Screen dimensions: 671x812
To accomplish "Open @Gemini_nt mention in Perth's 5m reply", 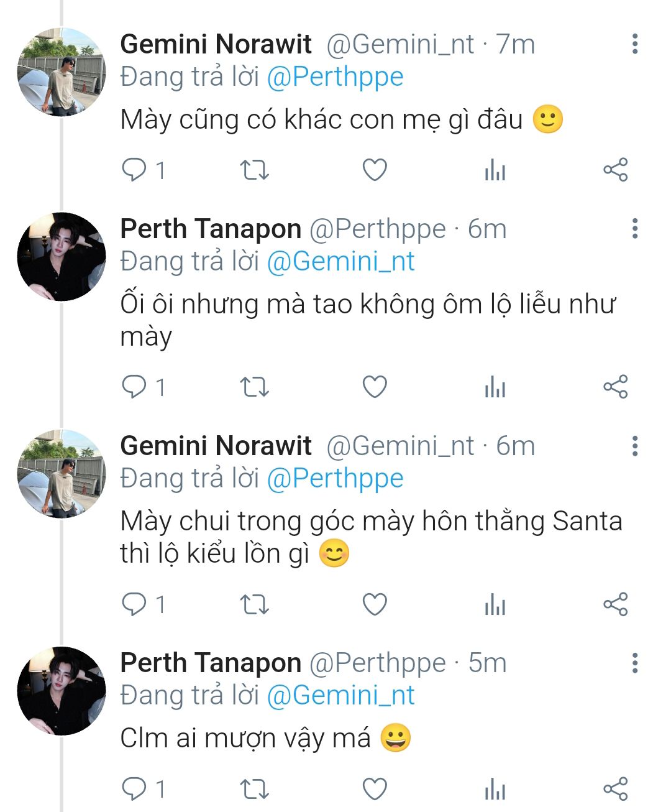I will [x=340, y=695].
